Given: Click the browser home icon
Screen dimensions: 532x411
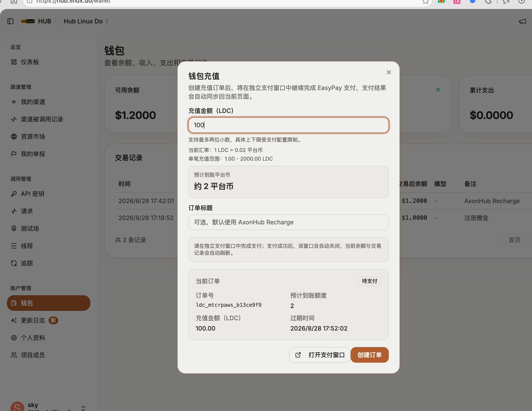Looking at the screenshot, I should [14, 2].
